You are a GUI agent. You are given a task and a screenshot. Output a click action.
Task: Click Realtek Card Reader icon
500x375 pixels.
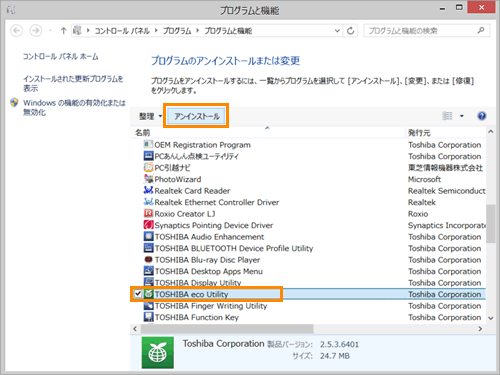[148, 190]
